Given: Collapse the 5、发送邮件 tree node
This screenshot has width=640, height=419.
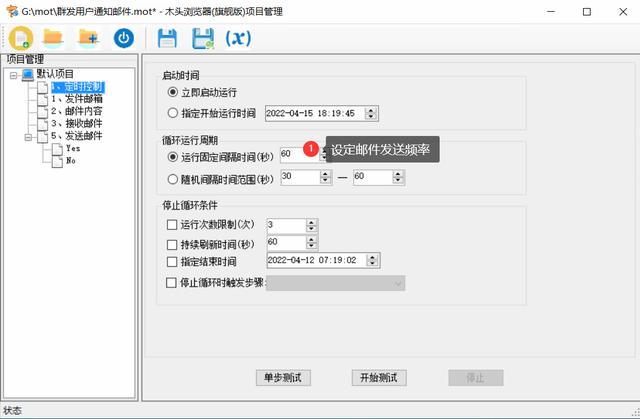Looking at the screenshot, I should 28,137.
